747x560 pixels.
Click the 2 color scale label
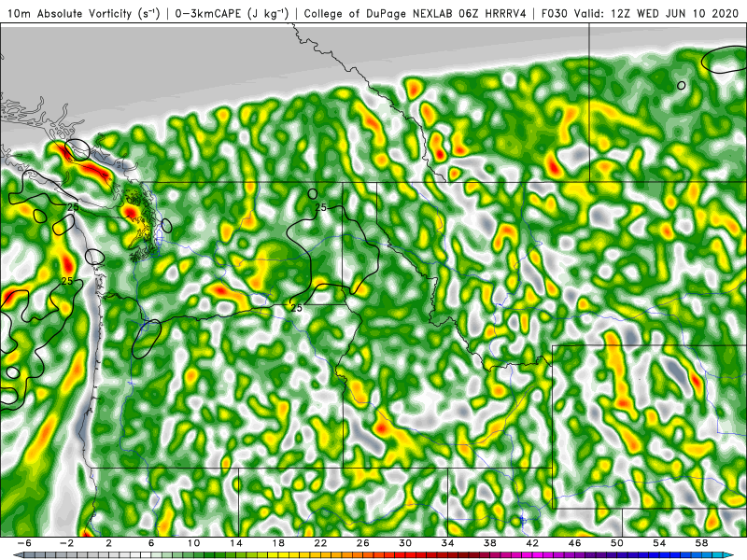coord(108,543)
